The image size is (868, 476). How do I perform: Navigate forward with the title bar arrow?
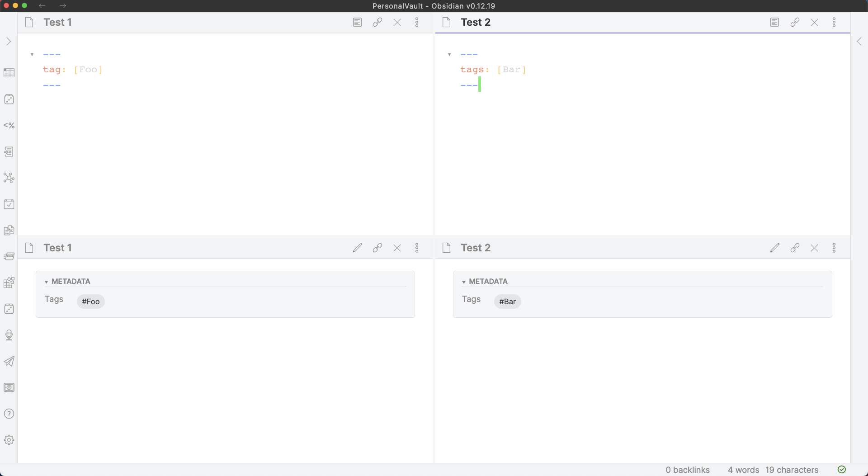(63, 6)
